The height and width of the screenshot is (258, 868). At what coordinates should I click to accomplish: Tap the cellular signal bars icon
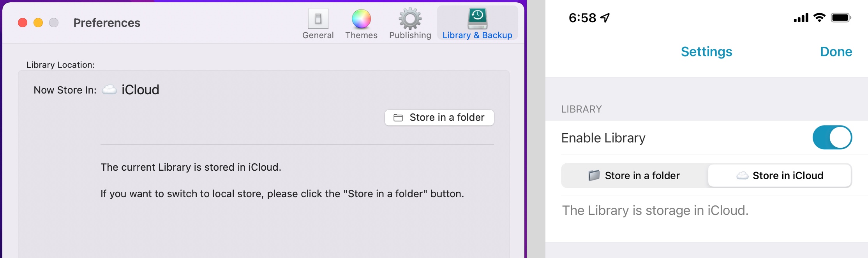tap(801, 18)
